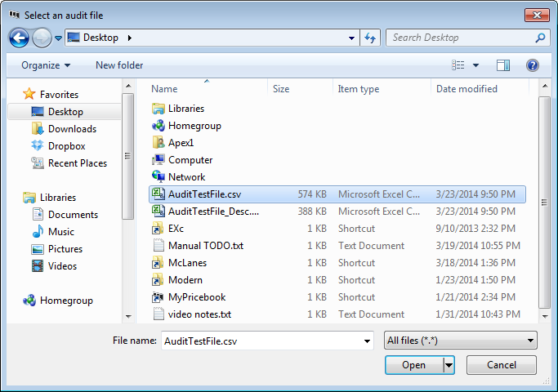Toggle the preview pane icon
The height and width of the screenshot is (392, 558).
click(x=503, y=65)
